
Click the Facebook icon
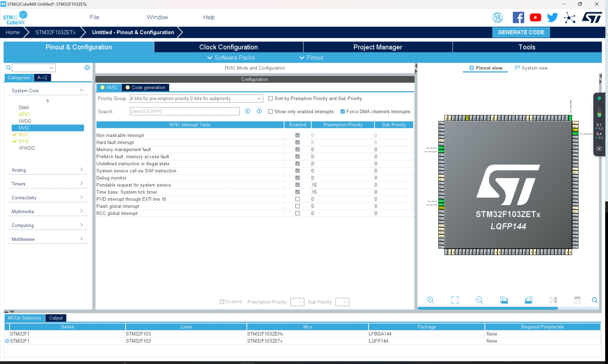pos(518,17)
